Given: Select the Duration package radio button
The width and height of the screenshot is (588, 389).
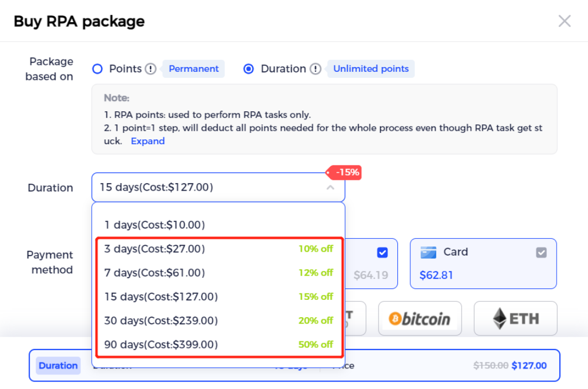Looking at the screenshot, I should 248,69.
